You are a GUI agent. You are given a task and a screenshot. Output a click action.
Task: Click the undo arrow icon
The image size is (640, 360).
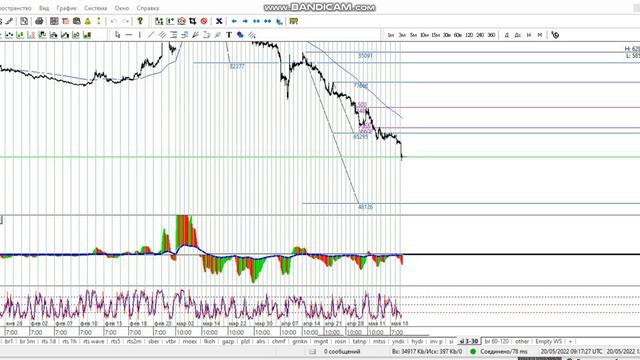click(114, 21)
